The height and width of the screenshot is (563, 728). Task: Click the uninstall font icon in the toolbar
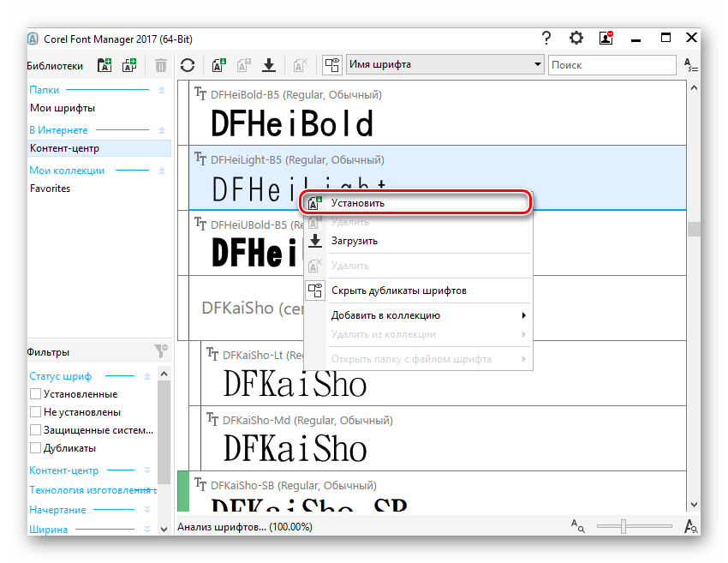(244, 65)
